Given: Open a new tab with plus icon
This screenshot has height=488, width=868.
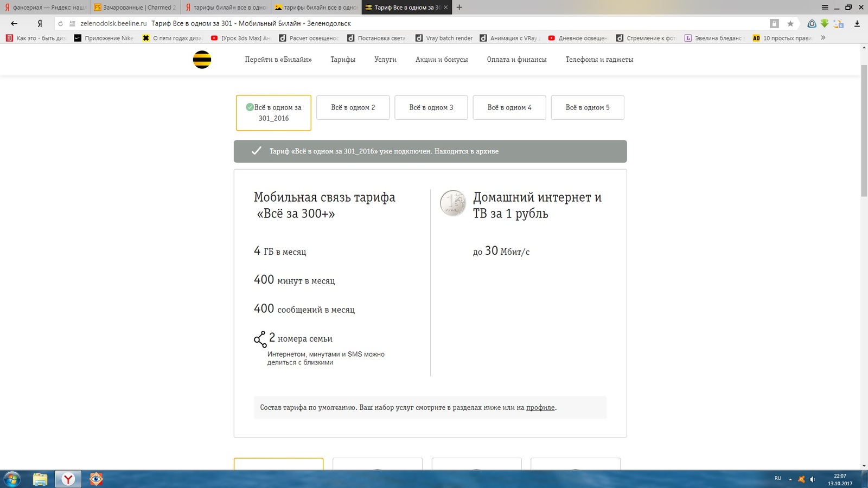Looking at the screenshot, I should (459, 7).
